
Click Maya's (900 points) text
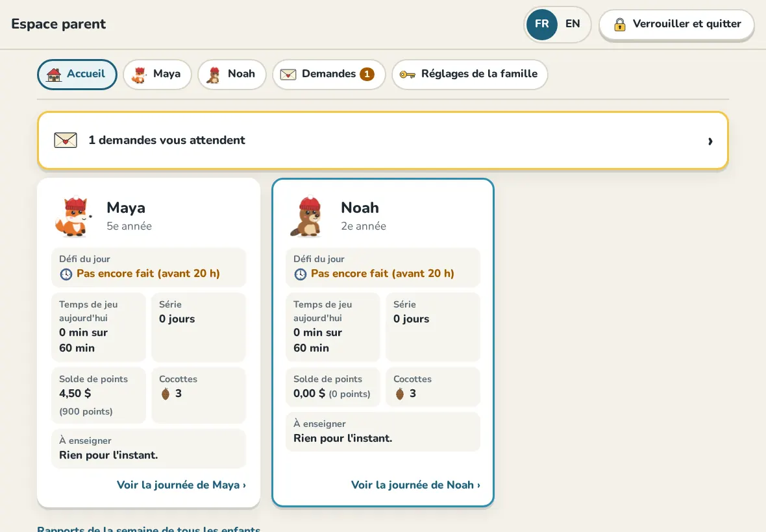(x=86, y=411)
